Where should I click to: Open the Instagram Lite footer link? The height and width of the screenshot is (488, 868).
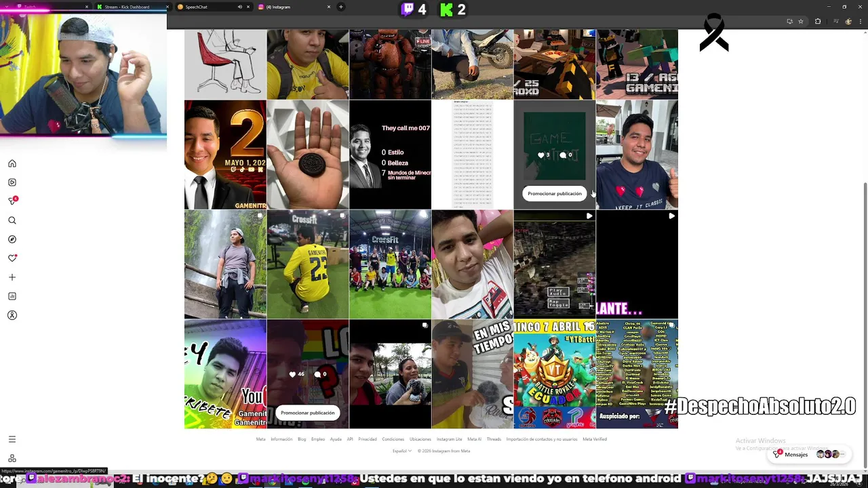[x=449, y=439]
